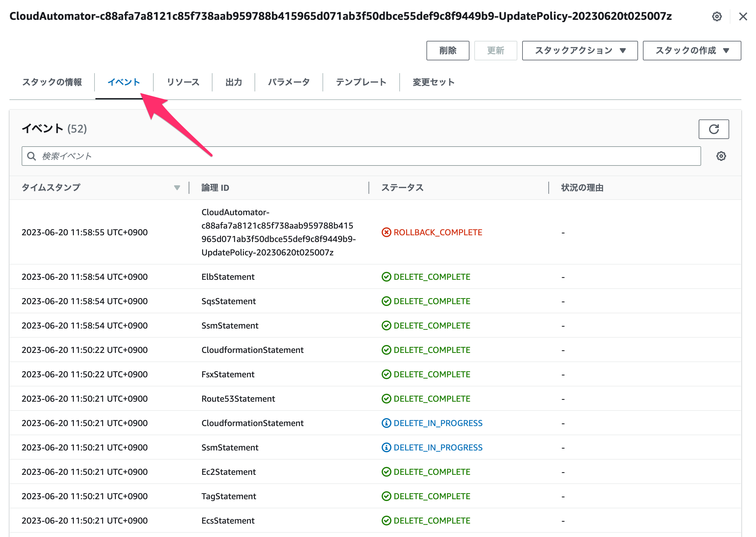Sort by タイムスタンプ column arrow
The height and width of the screenshot is (537, 756).
point(177,188)
